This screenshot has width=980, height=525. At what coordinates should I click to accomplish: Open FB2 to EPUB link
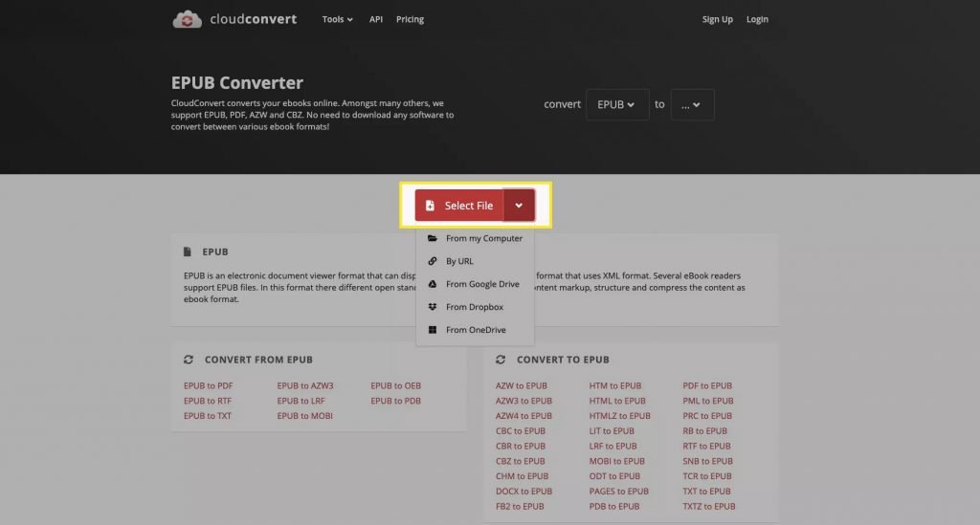(x=520, y=506)
